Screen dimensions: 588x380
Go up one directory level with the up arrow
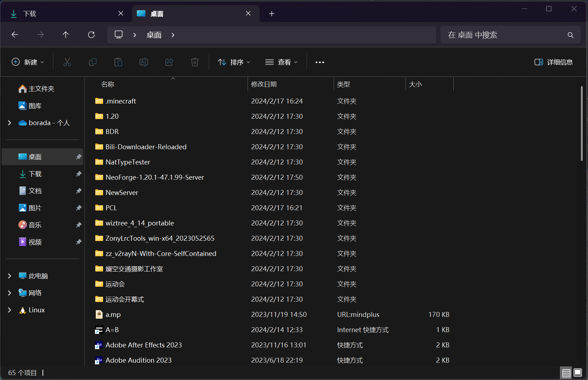click(66, 35)
